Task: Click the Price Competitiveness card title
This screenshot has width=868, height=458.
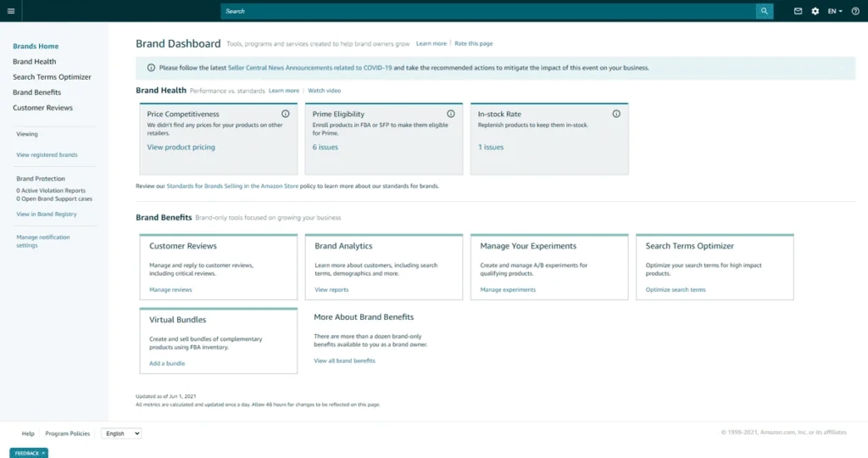Action: 183,114
